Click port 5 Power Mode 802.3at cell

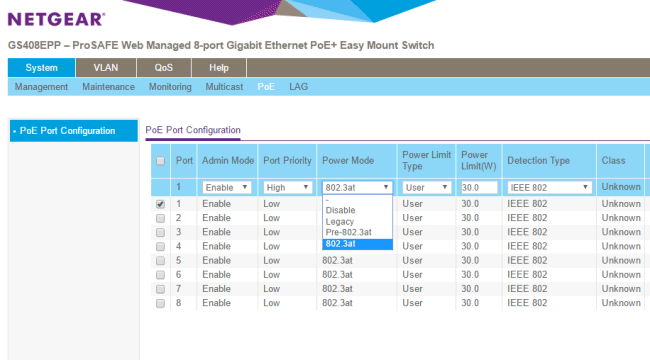337,260
